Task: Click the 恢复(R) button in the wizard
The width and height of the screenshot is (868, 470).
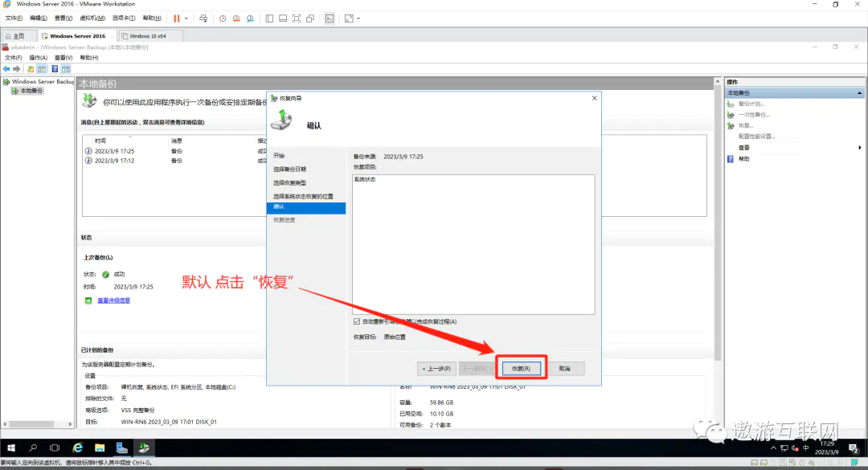Action: click(x=521, y=368)
